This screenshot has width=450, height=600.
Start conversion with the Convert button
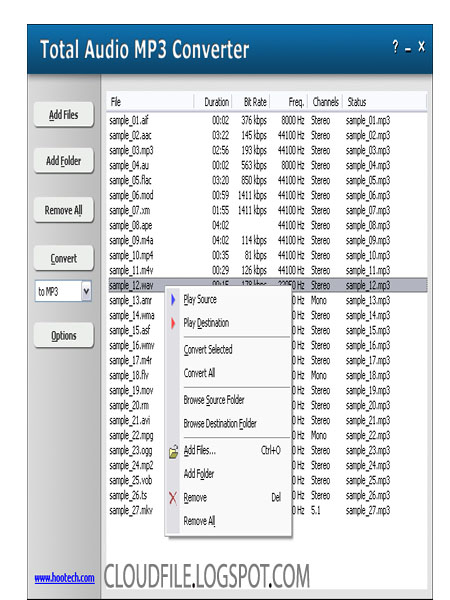point(64,258)
